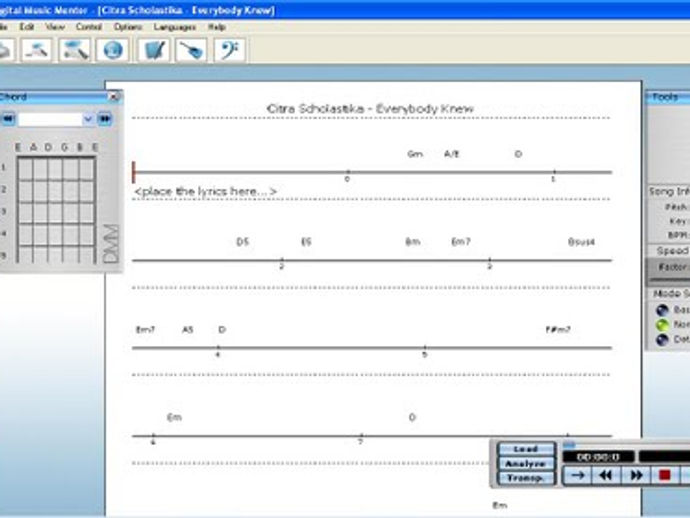
Task: Click the hammer tool icon in toolbar
Action: pyautogui.click(x=37, y=50)
